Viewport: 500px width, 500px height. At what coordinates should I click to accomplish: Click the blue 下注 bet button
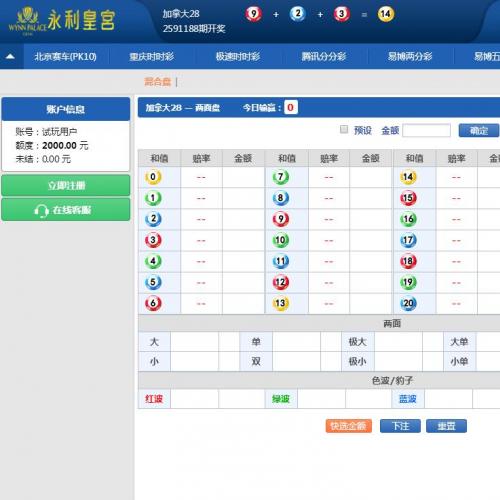coord(400,426)
